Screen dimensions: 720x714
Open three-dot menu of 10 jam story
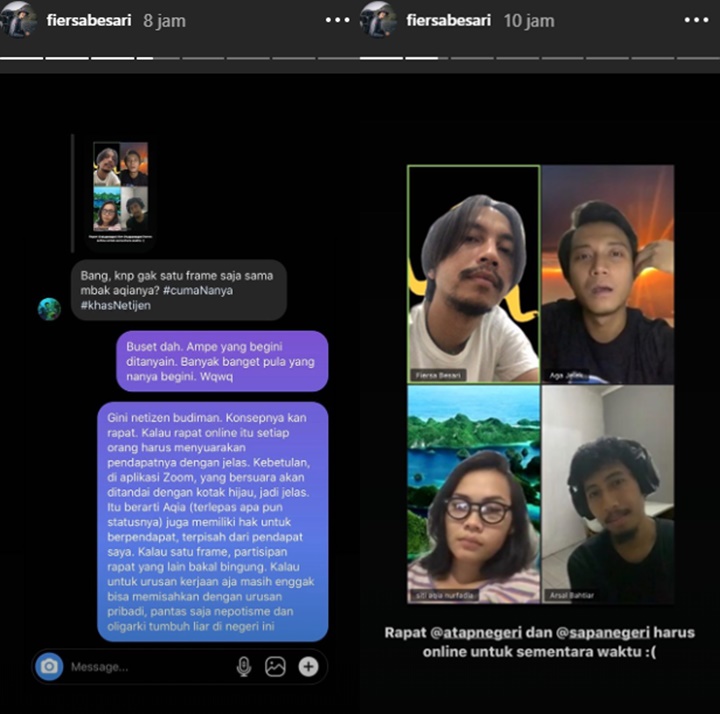pos(696,20)
